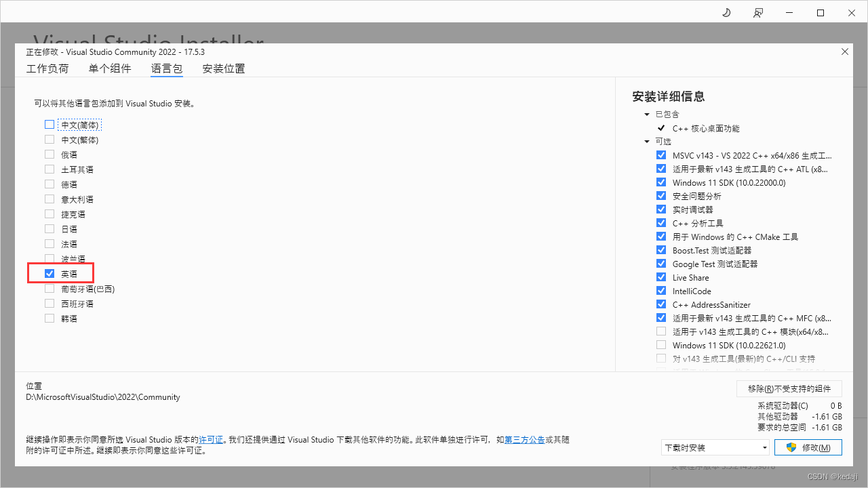The image size is (868, 488).
Task: Check the 西班牙语 checkbox
Action: (x=50, y=304)
